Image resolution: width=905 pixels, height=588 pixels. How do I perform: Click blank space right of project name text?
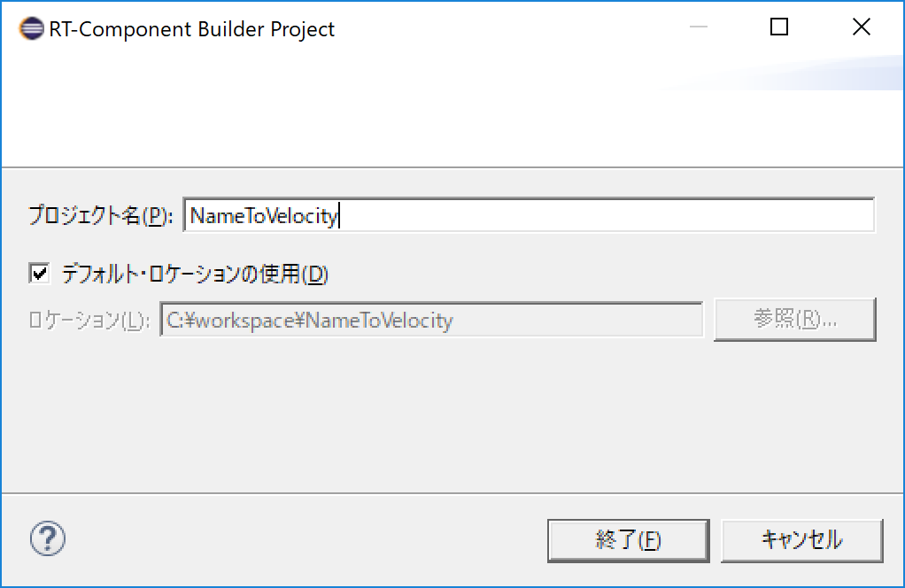point(606,215)
